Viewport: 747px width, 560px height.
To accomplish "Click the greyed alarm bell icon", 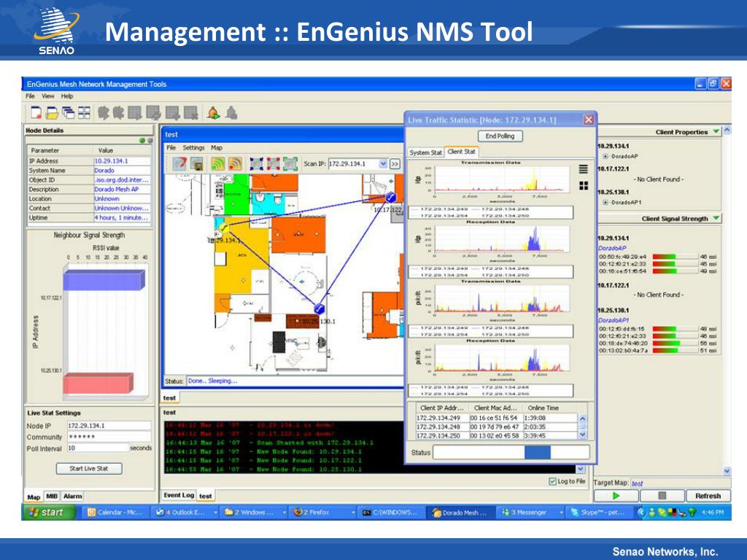I will pos(231,113).
